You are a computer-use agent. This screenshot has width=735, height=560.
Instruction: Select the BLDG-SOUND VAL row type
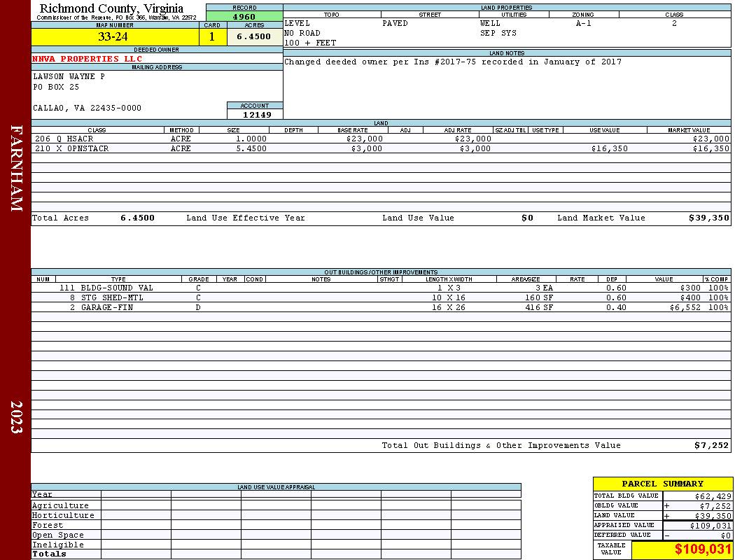117,288
